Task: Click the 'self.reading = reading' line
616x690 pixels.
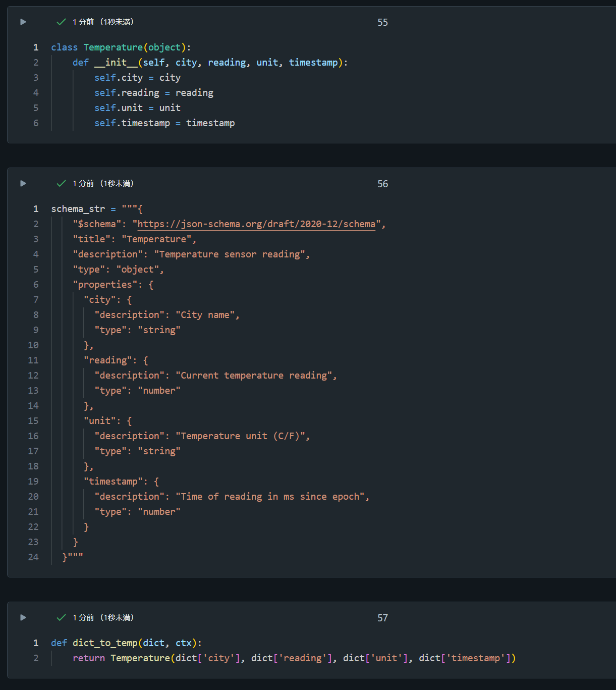Action: tap(154, 93)
